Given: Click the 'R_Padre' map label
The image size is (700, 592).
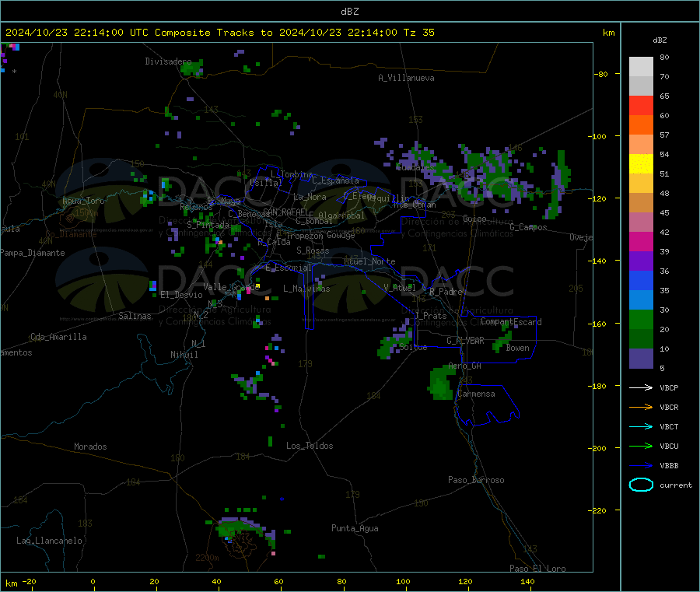Looking at the screenshot, I should point(446,292).
